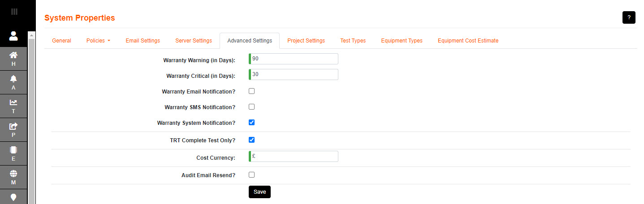Image resolution: width=644 pixels, height=204 pixels.
Task: Click the globe icon labeled M
Action: (13, 177)
